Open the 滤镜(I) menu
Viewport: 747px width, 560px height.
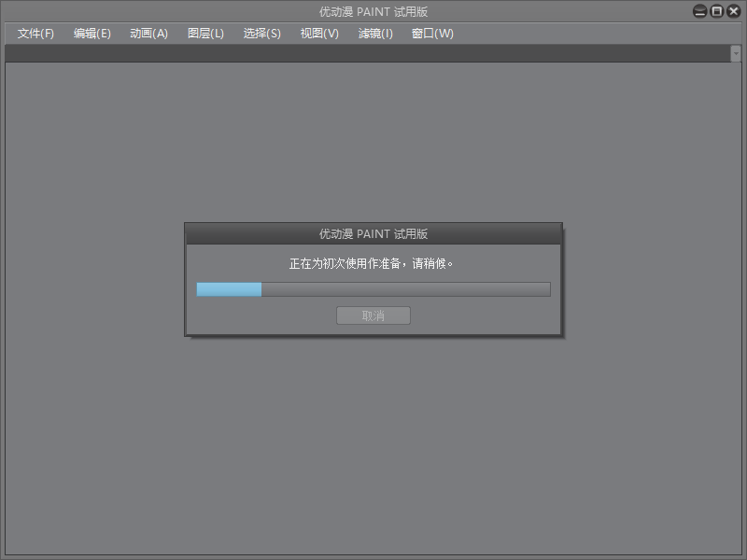pyautogui.click(x=375, y=34)
